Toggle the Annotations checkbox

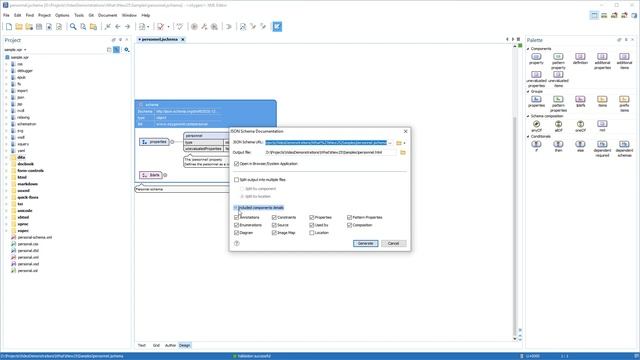point(236,218)
